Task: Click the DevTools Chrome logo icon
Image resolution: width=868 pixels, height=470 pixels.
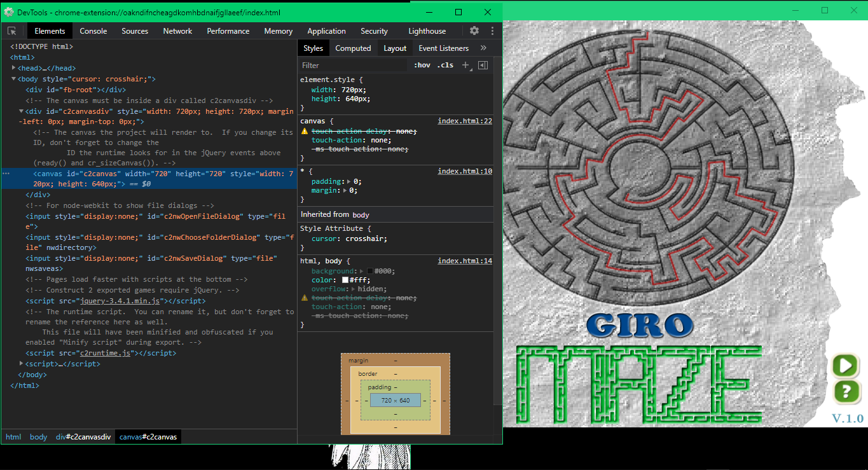Action: [9, 12]
